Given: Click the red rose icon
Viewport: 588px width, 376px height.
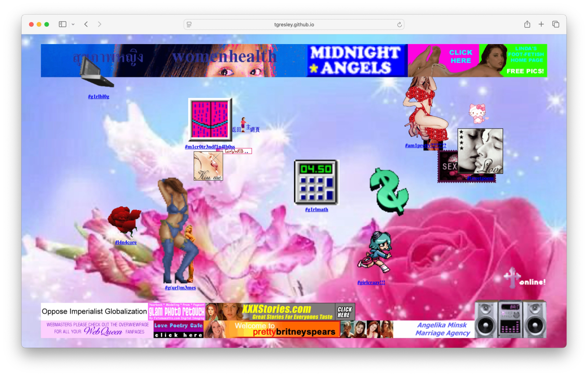Looking at the screenshot, I should (124, 221).
